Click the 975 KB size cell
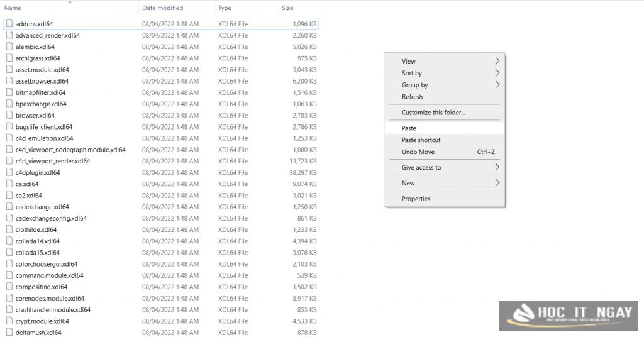 click(x=307, y=58)
